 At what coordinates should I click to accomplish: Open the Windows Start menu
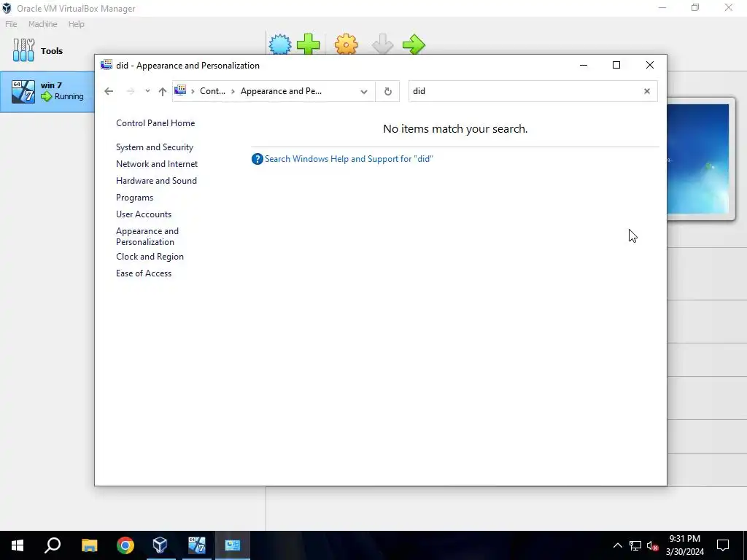click(x=18, y=545)
